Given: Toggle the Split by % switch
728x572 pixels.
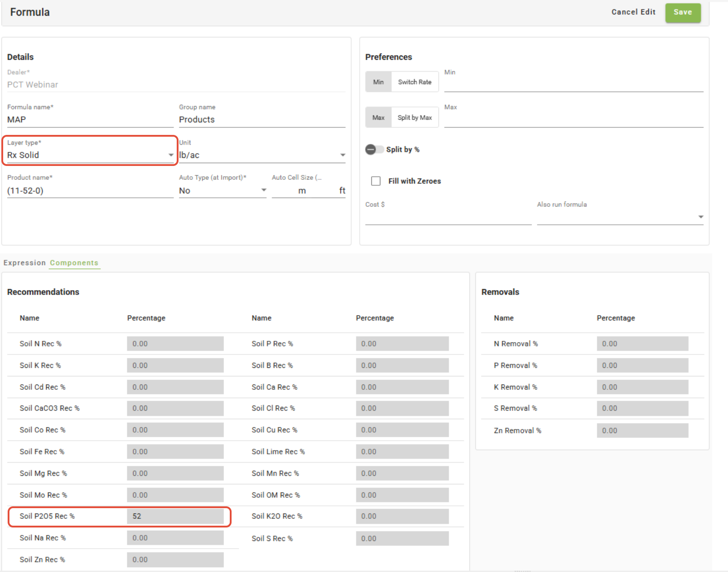Looking at the screenshot, I should (374, 150).
